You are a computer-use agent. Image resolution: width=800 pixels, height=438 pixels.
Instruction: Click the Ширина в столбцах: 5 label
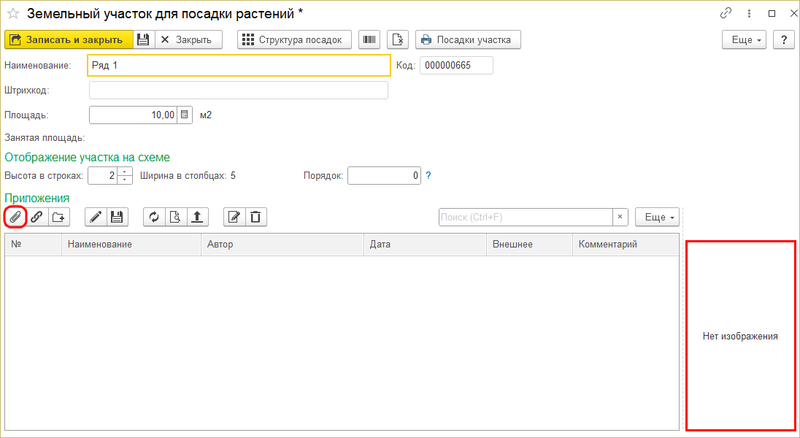pos(188,176)
